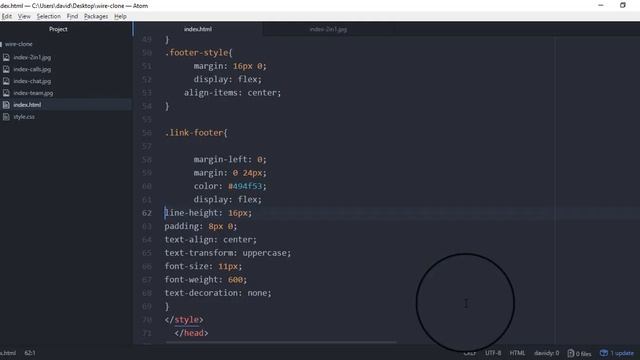Open the Find menu
This screenshot has width=640, height=360.
coord(72,16)
